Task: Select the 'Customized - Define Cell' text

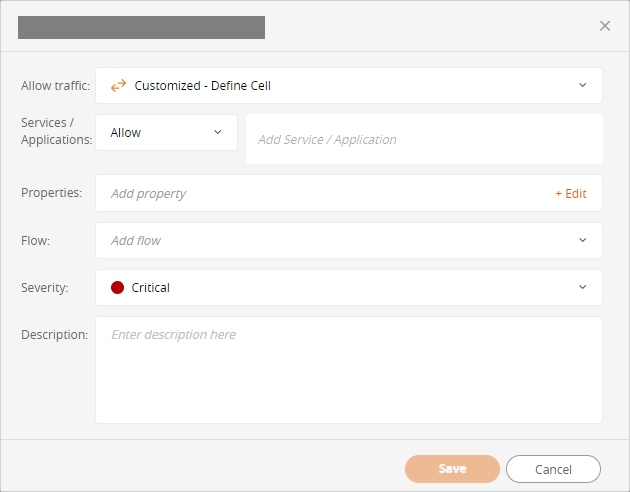Action: point(202,86)
